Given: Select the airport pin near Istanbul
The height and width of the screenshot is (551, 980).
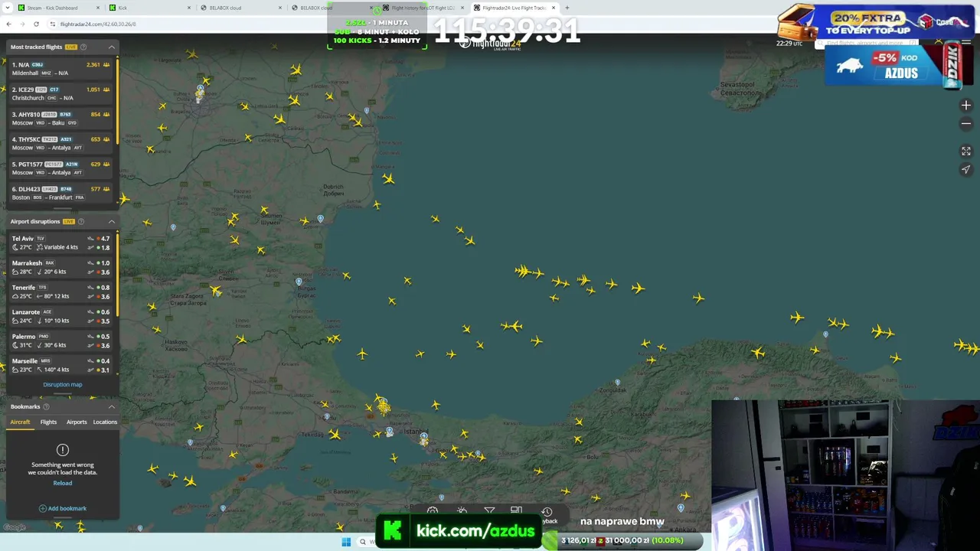Looking at the screenshot, I should [424, 437].
